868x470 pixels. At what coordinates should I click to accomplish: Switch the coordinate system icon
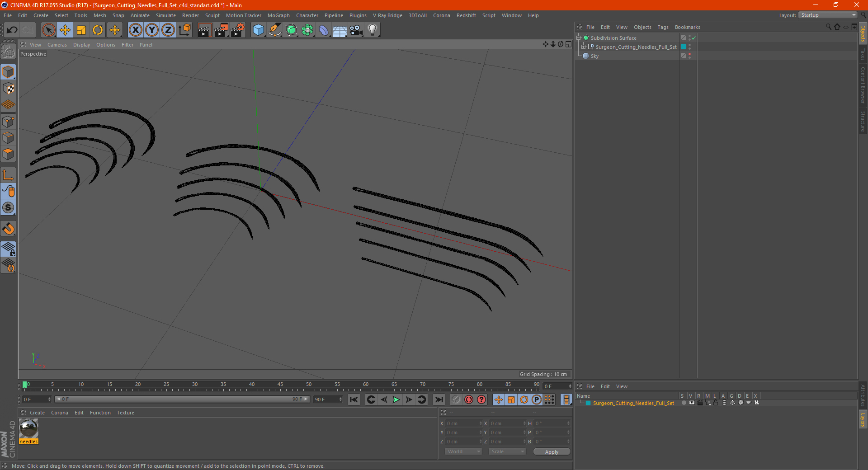[184, 30]
